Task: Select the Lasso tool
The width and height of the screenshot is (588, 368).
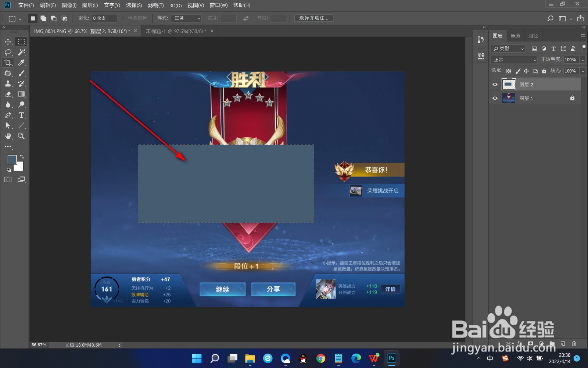Action: click(8, 52)
